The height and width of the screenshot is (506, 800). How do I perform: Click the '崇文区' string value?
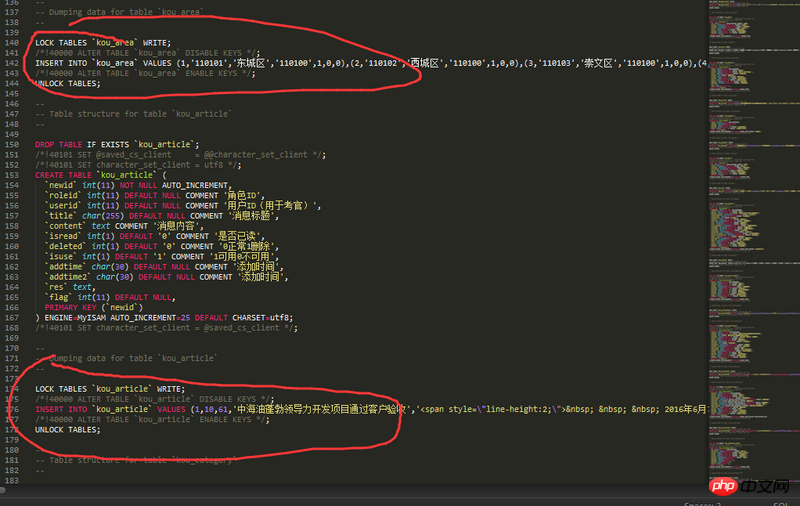[x=597, y=63]
